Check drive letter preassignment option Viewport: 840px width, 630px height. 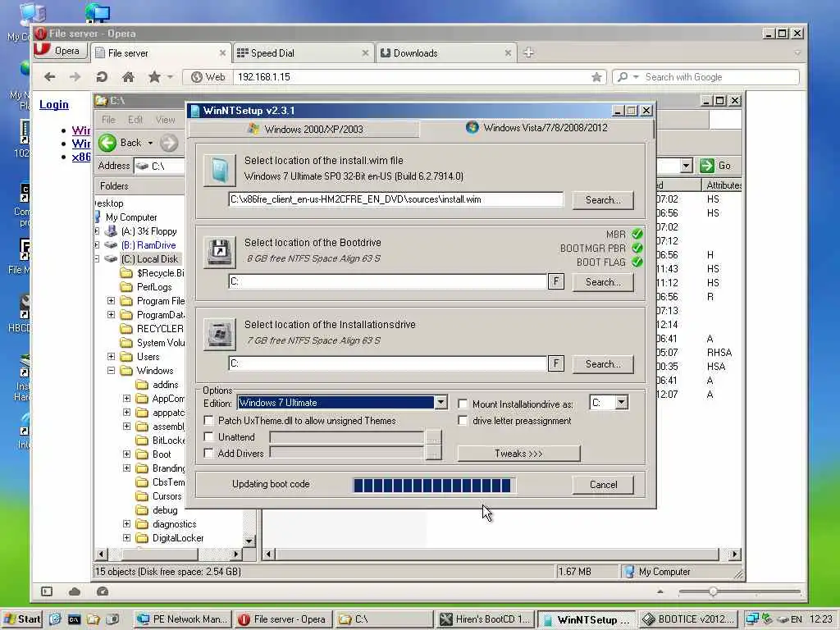click(463, 421)
